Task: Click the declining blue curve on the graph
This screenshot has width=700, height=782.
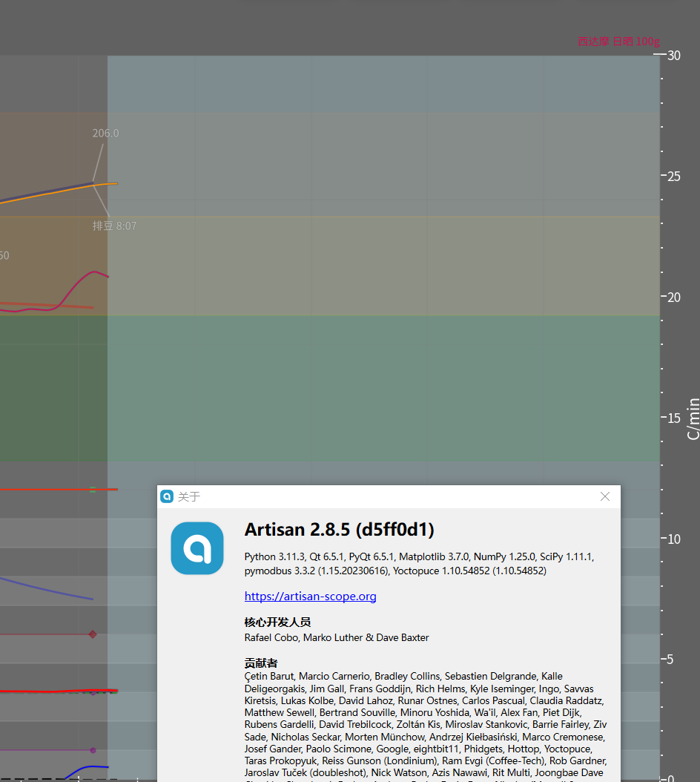Action: (x=44, y=588)
